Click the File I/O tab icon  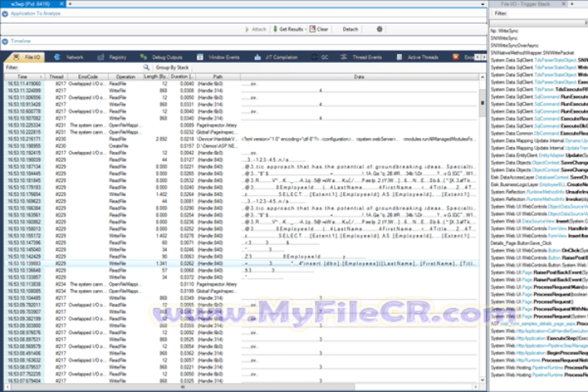16,57
